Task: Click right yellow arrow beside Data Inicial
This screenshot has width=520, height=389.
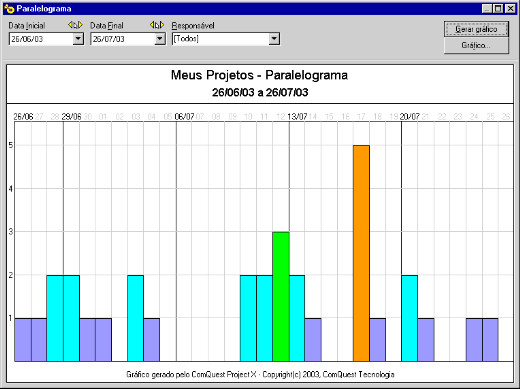Action: [80, 25]
